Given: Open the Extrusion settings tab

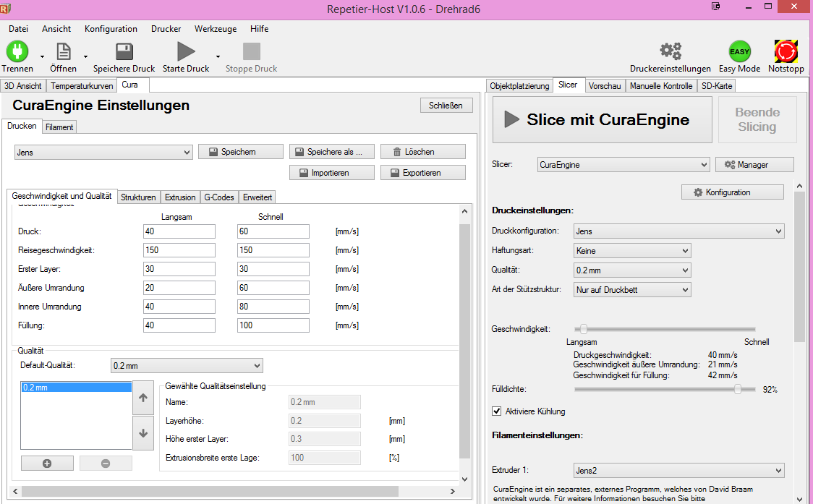Looking at the screenshot, I should 180,197.
